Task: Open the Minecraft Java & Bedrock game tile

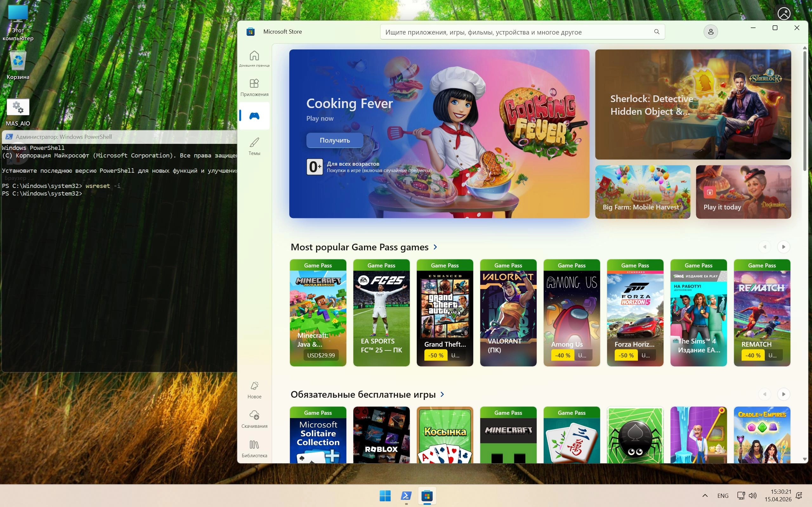Action: [x=318, y=312]
